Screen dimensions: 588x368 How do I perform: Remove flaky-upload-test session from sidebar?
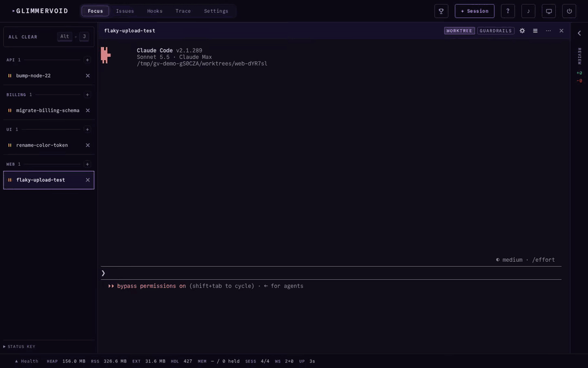tap(88, 180)
